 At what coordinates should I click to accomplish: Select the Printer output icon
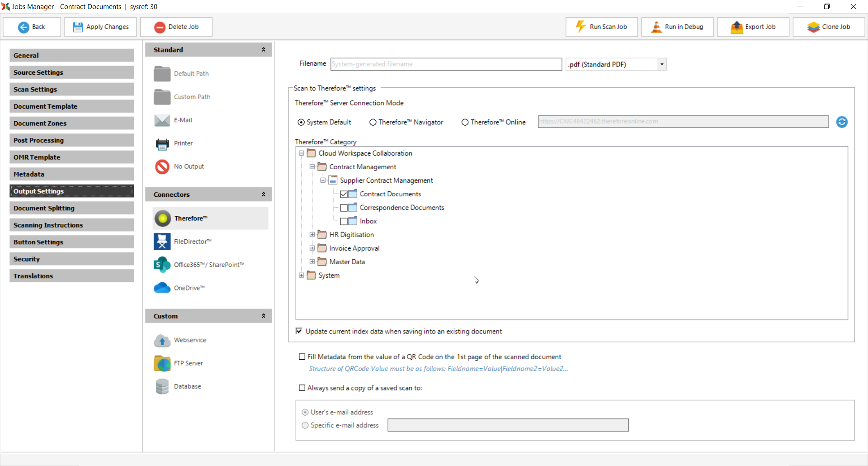click(162, 143)
